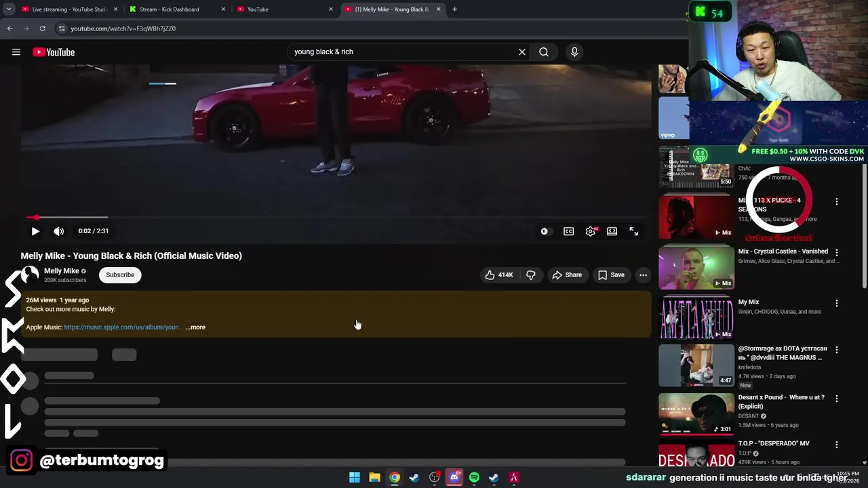868x488 pixels.
Task: Switch to the plain YouTube tab
Action: point(281,9)
